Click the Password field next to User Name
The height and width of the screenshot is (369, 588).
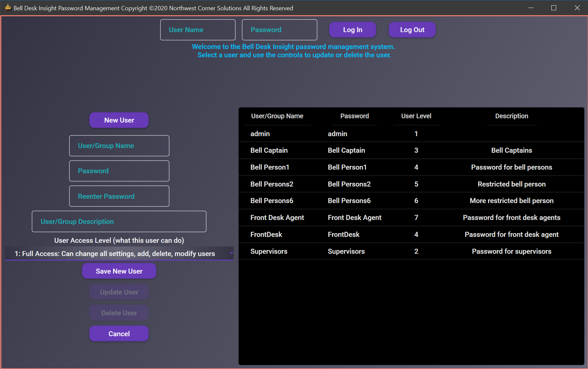(279, 29)
